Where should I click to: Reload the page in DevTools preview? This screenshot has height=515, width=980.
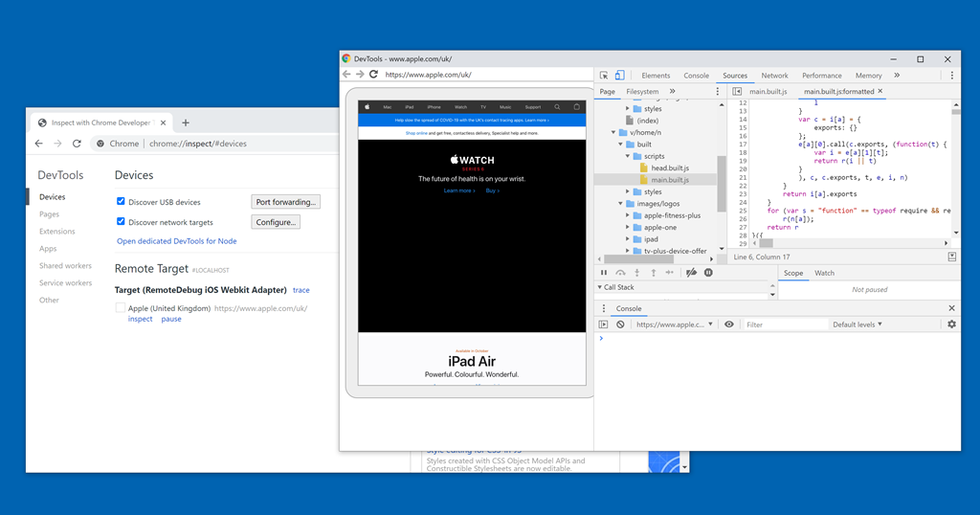pyautogui.click(x=373, y=75)
